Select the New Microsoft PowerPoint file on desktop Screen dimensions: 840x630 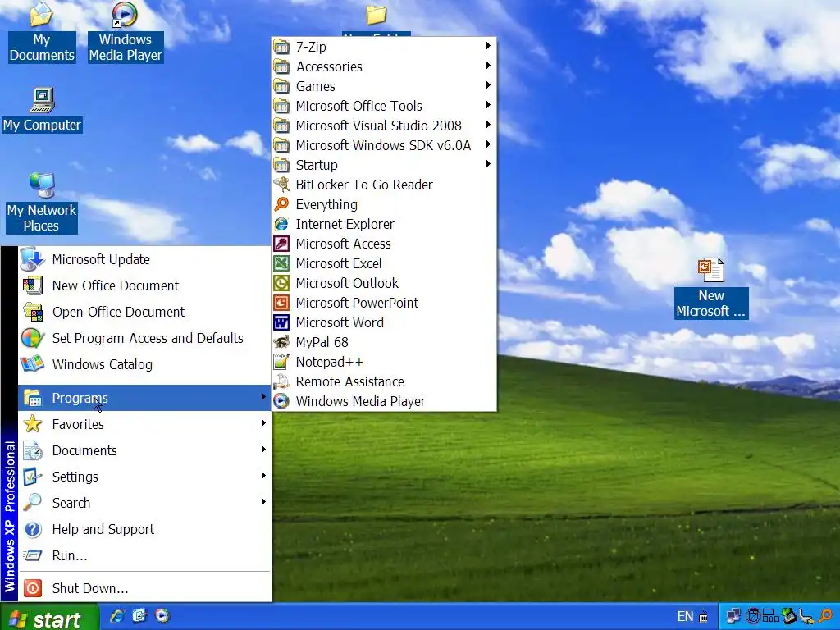point(711,288)
